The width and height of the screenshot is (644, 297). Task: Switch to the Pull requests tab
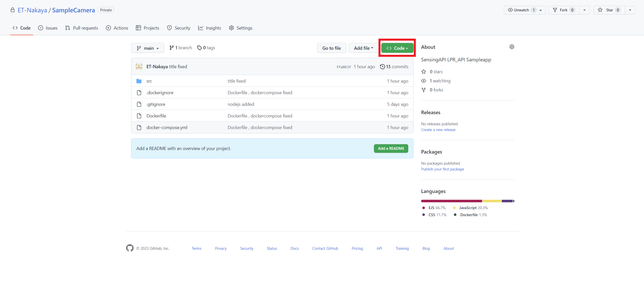(x=81, y=28)
